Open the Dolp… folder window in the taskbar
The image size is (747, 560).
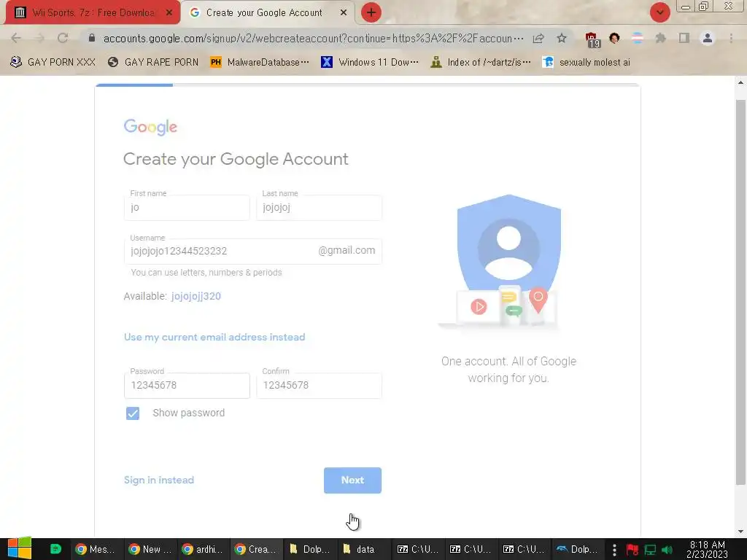[309, 549]
